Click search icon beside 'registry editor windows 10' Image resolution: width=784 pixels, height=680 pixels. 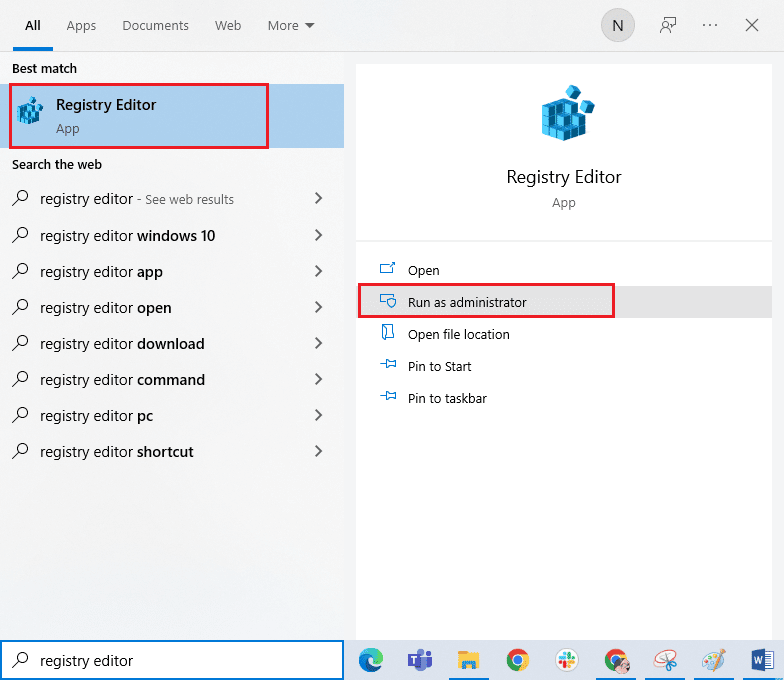pos(20,234)
